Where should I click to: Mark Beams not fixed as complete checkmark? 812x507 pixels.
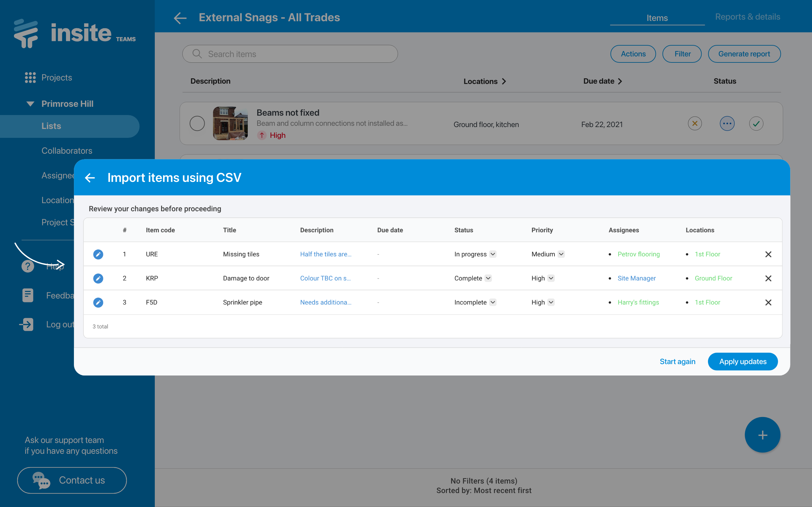click(x=756, y=124)
